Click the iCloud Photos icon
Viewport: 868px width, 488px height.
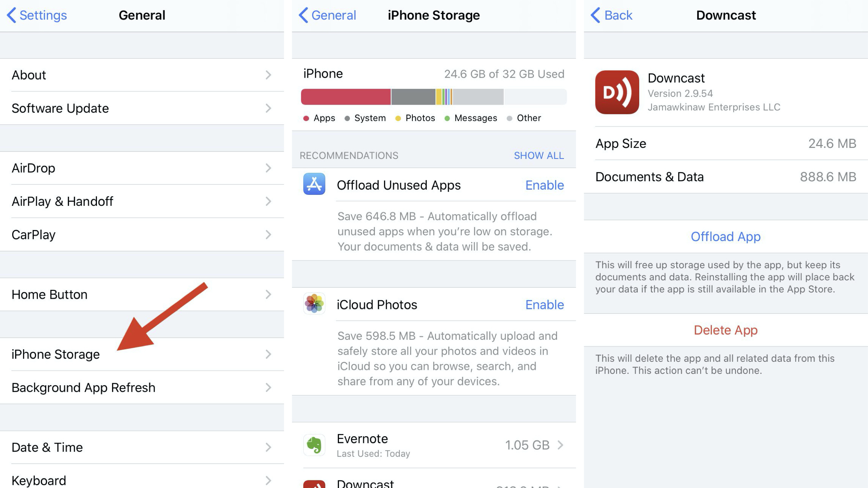(x=315, y=305)
